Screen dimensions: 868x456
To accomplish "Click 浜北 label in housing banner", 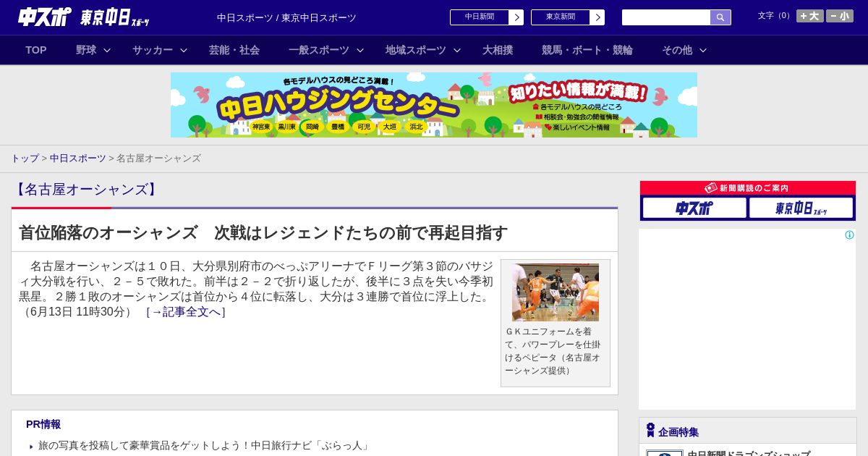I will (x=416, y=127).
